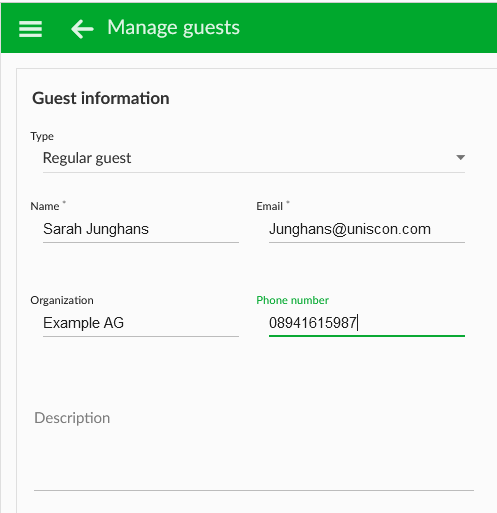The width and height of the screenshot is (497, 513).
Task: Select the Regular guest type field
Action: tap(254, 158)
